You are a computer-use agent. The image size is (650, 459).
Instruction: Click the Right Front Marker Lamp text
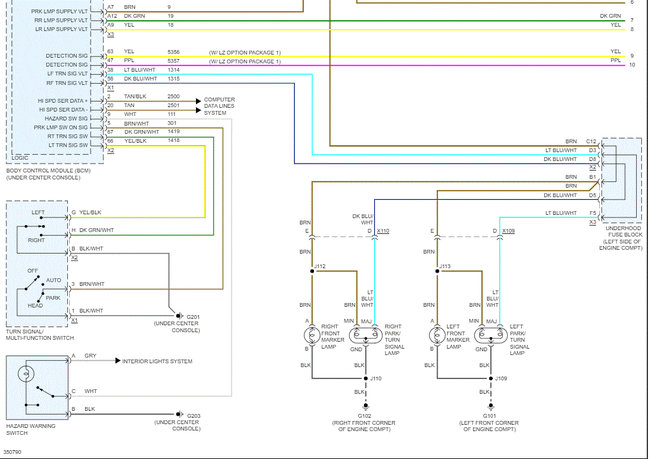(x=332, y=336)
